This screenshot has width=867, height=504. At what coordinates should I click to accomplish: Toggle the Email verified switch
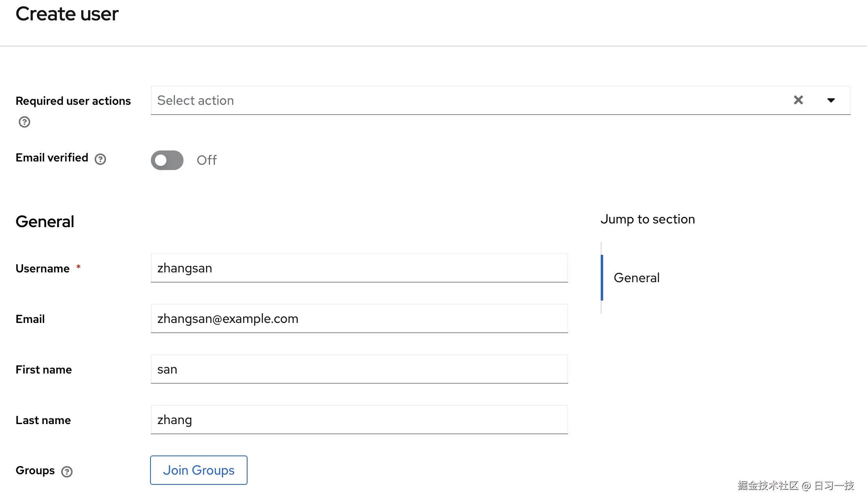tap(167, 160)
